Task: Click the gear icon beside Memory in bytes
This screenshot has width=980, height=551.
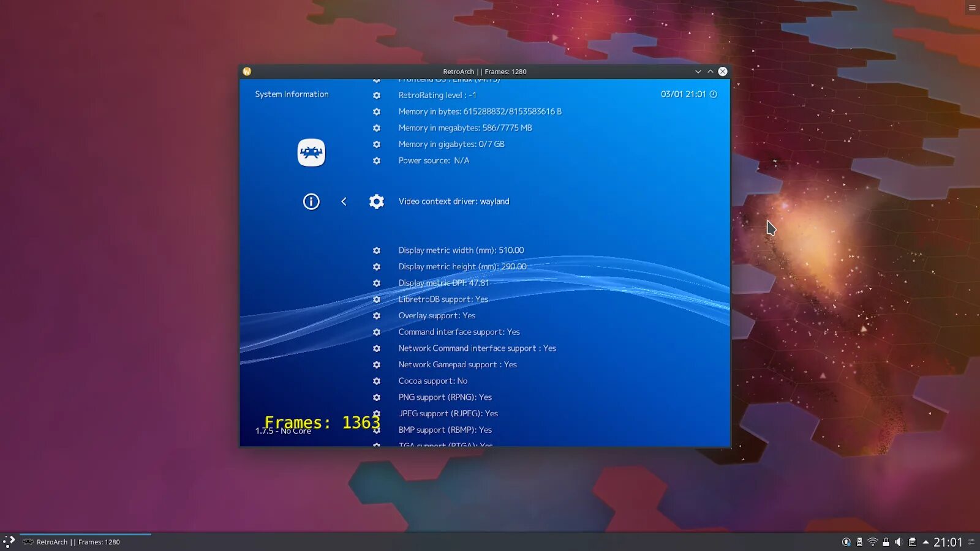Action: coord(377,111)
